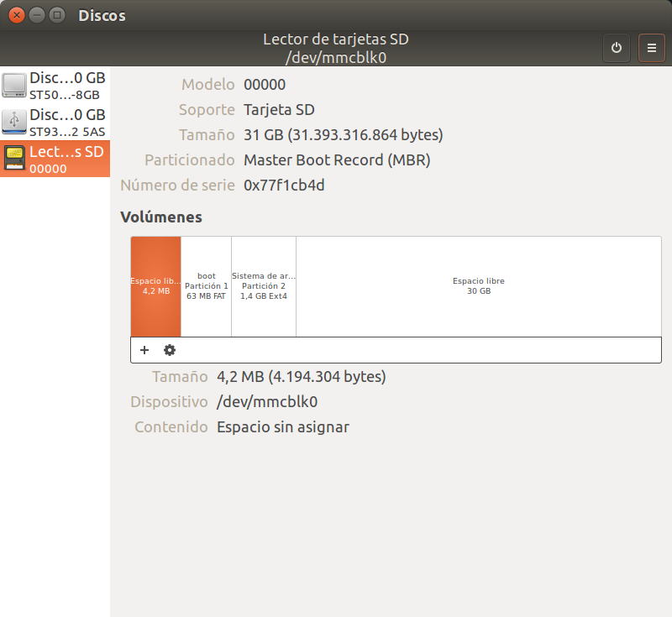Minimize the Discos window

(x=37, y=15)
